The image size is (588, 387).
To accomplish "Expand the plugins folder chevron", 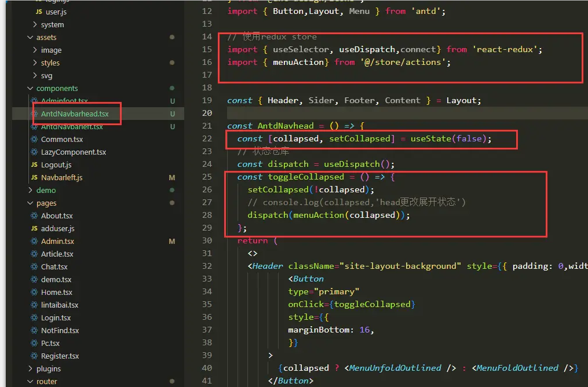I will point(30,369).
